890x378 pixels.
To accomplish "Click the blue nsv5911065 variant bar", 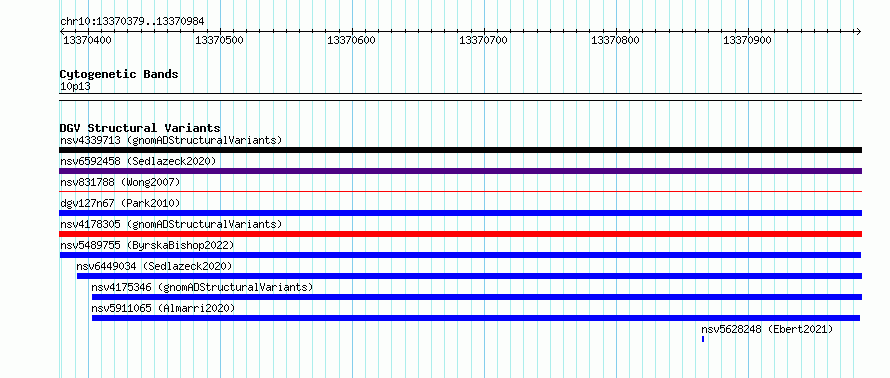I will coord(476,318).
